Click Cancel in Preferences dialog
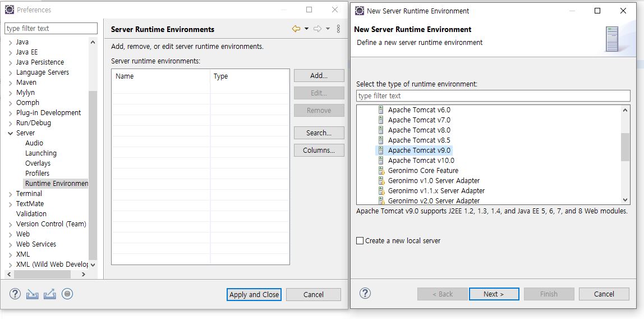644x319 pixels. (314, 294)
